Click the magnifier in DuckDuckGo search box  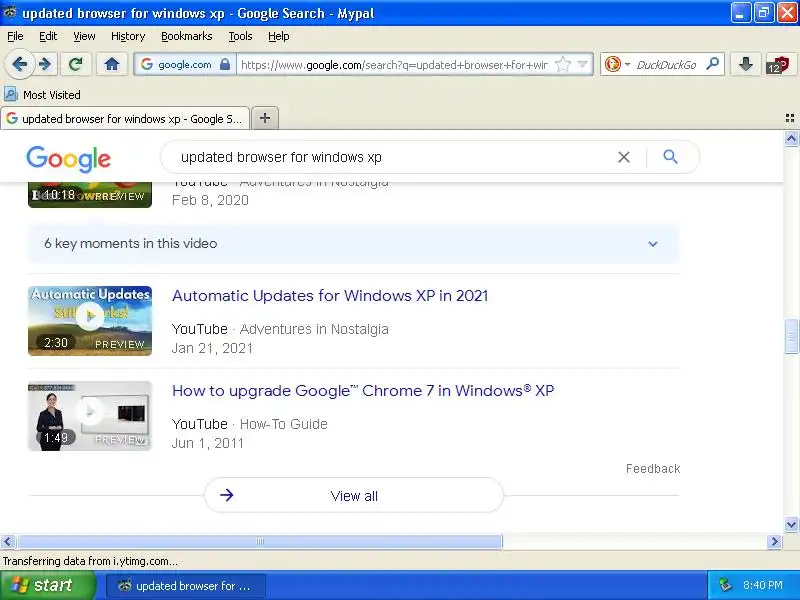[x=712, y=64]
